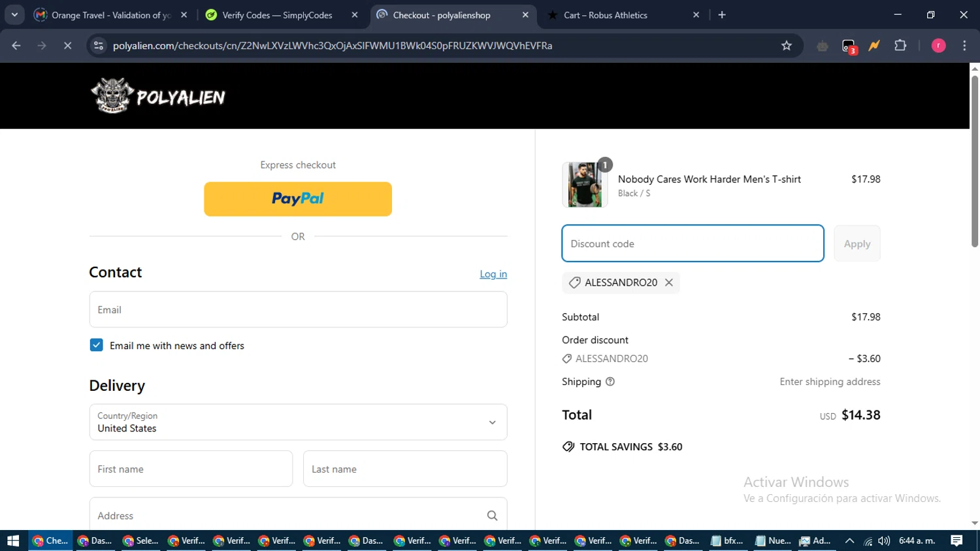Open the Windows notification center
Screen dimensions: 980x551
957,541
